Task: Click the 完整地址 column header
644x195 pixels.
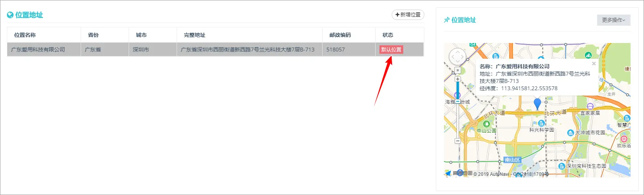Action: (x=194, y=35)
